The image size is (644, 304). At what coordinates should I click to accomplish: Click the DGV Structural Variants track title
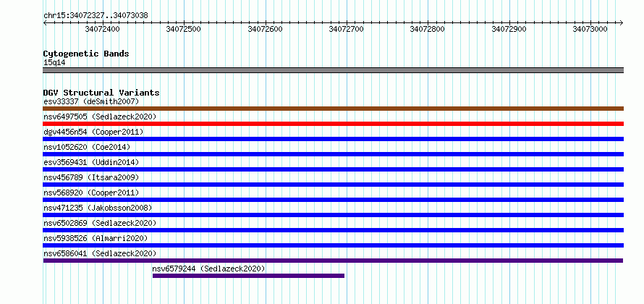click(101, 93)
